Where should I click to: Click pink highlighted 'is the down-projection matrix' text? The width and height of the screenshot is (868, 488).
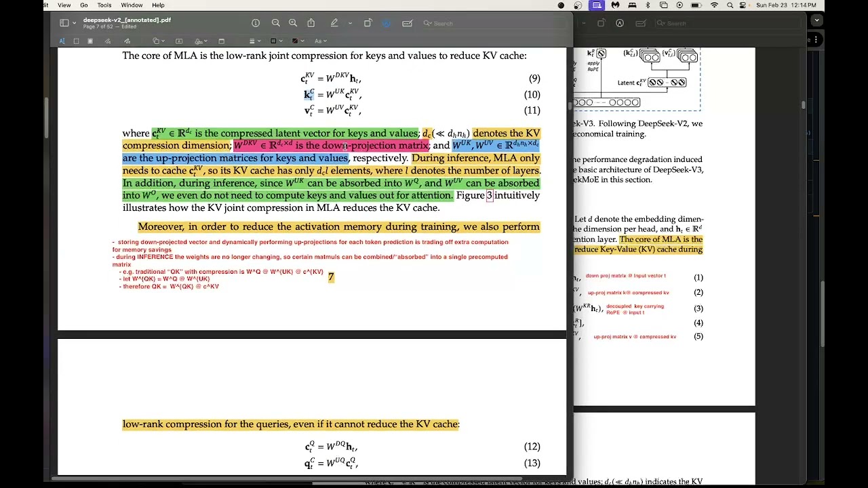[361, 146]
